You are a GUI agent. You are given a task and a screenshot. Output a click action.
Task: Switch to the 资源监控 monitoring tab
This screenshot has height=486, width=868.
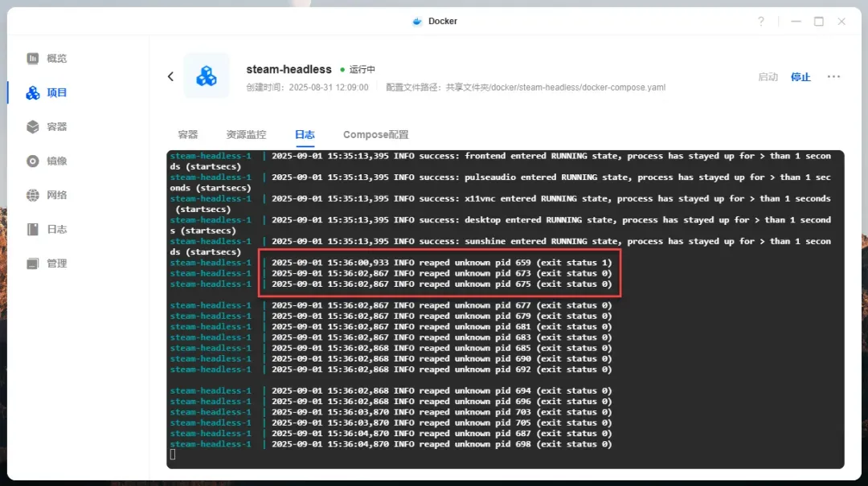tap(245, 134)
